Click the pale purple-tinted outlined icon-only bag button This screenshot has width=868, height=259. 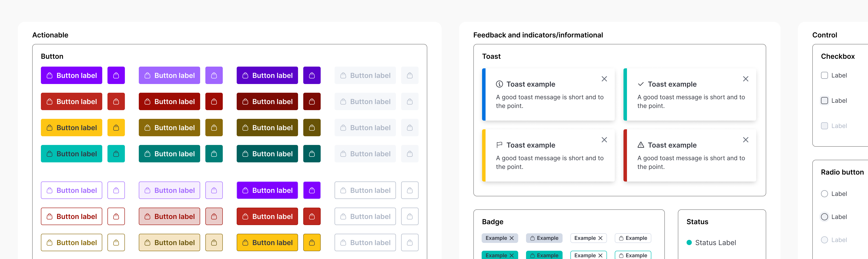214,190
